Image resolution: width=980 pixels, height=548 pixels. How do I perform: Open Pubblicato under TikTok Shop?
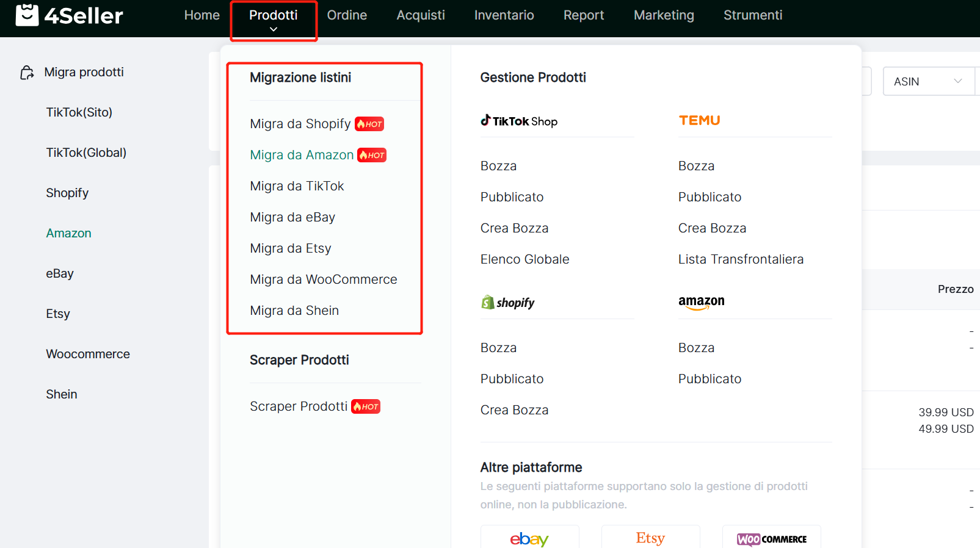coord(512,197)
